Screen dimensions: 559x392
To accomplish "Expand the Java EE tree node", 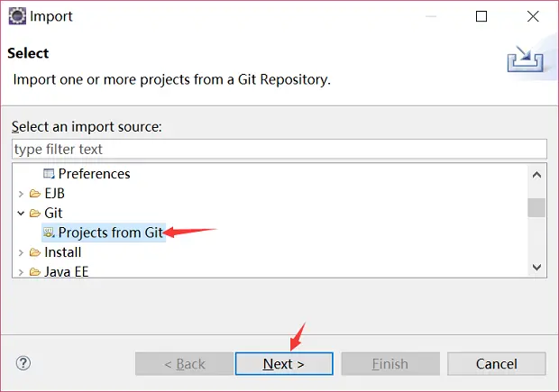I will tap(21, 272).
